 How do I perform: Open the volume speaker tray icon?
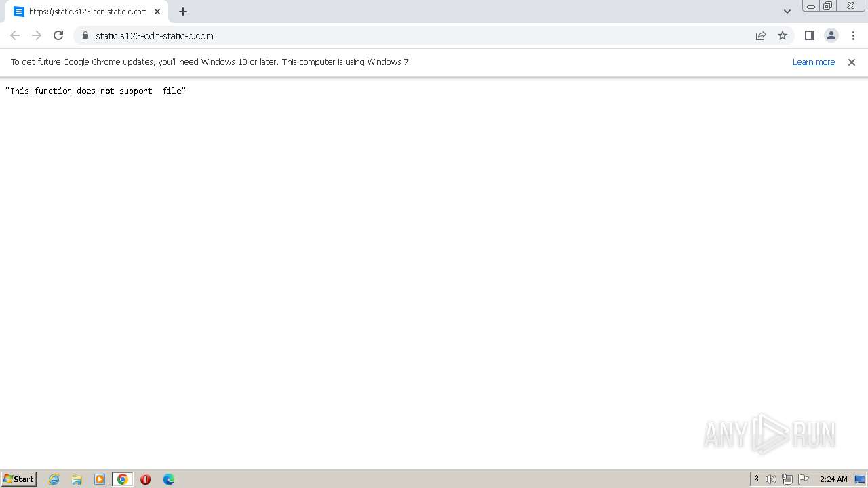coord(771,479)
